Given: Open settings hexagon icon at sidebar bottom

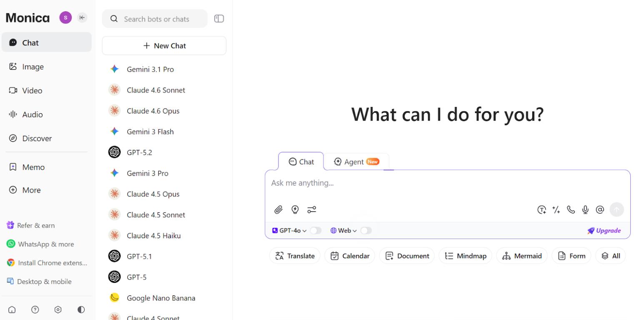Looking at the screenshot, I should coord(58,310).
